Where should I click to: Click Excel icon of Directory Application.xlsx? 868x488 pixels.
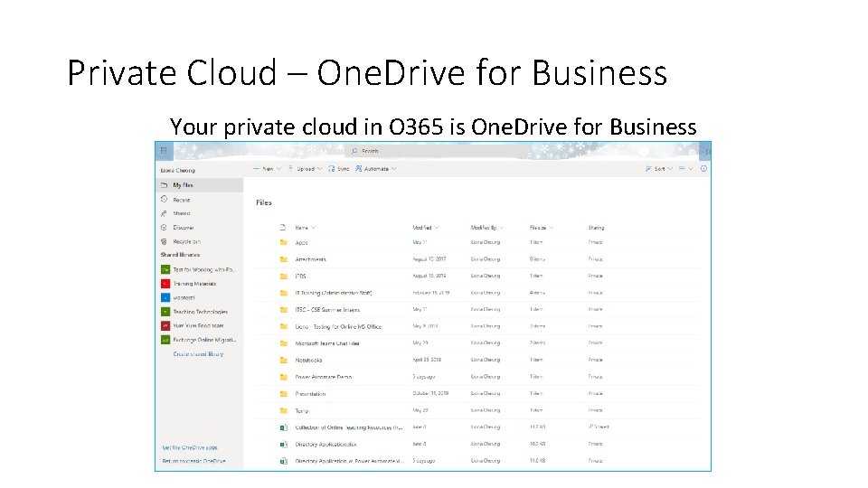click(x=283, y=445)
